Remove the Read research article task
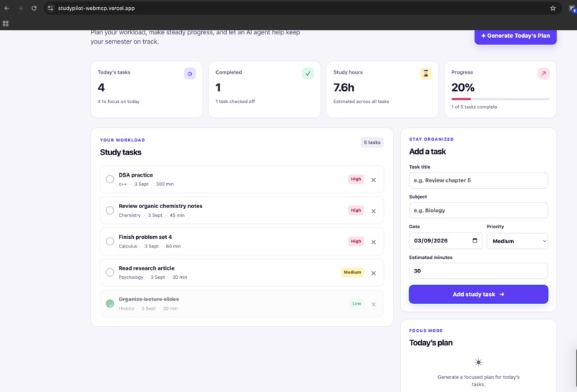The image size is (577, 392). (x=374, y=273)
